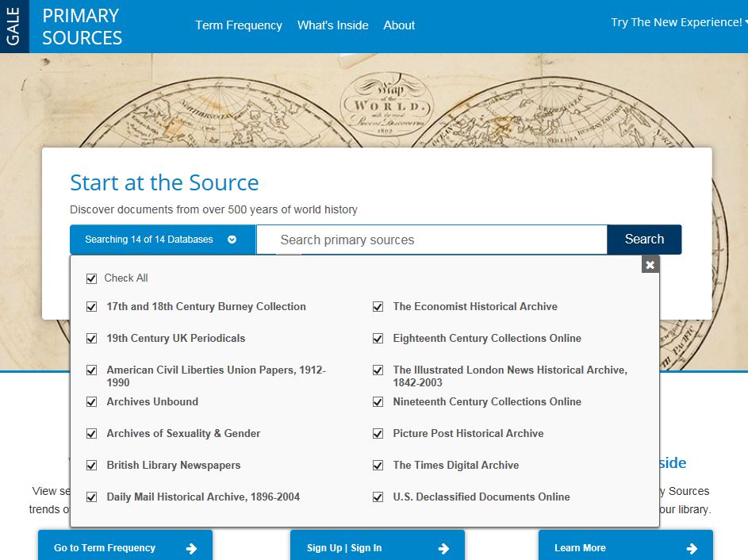Uncheck U.S. Declassified Documents Online

coord(378,497)
